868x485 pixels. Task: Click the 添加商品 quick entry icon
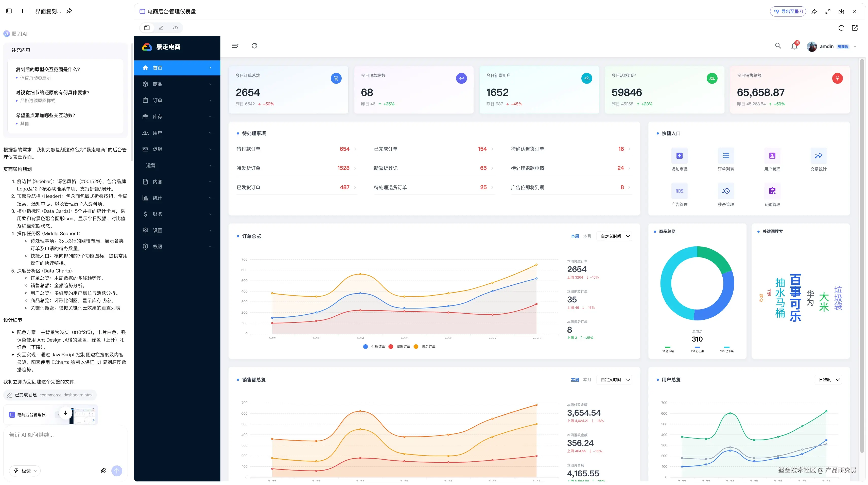(679, 156)
